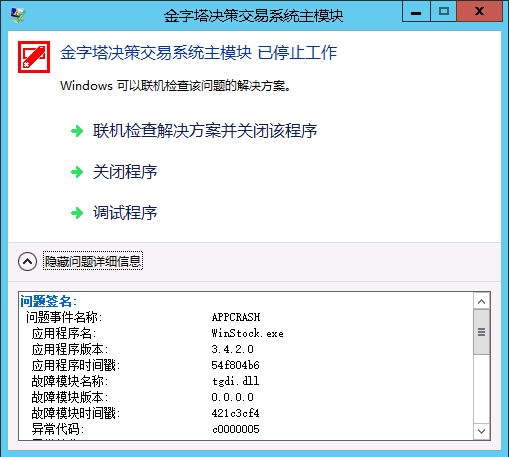509x457 pixels.
Task: Click the details box scrollbar thumb
Action: [x=481, y=332]
